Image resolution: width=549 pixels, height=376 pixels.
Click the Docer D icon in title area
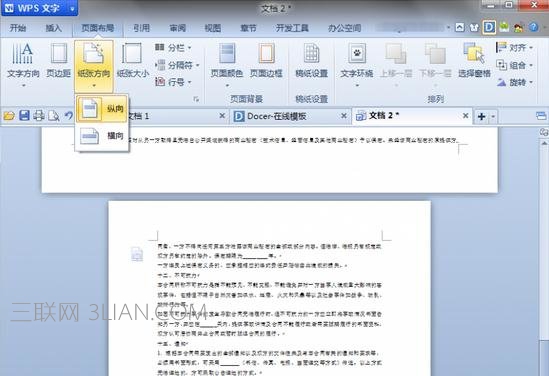point(489,27)
